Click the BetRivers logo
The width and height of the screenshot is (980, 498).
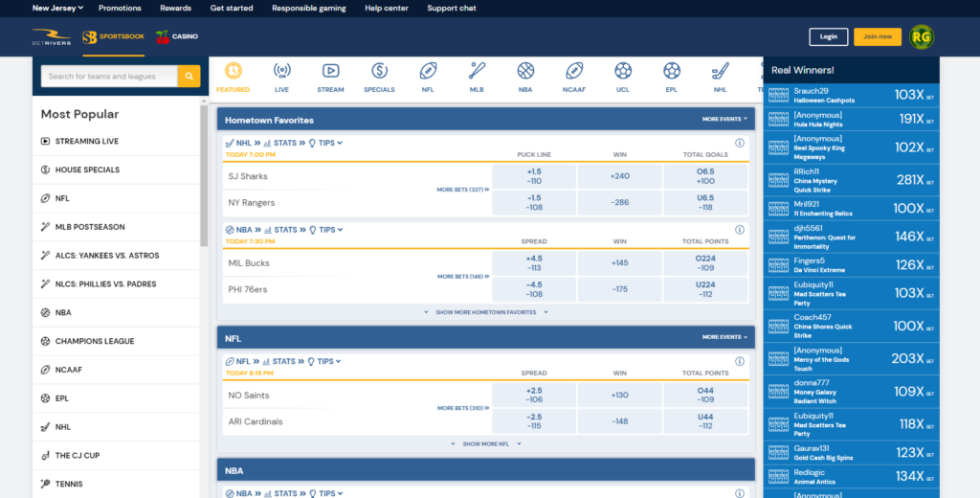52,37
